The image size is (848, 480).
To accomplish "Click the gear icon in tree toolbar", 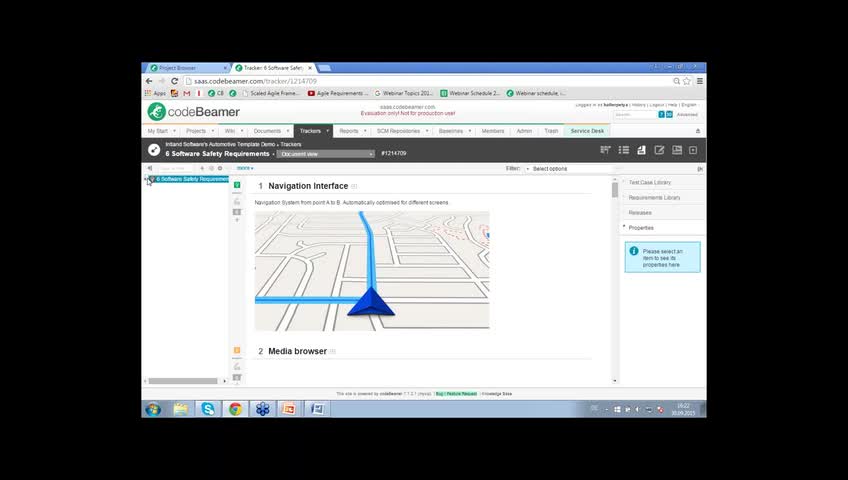I will coord(220,168).
